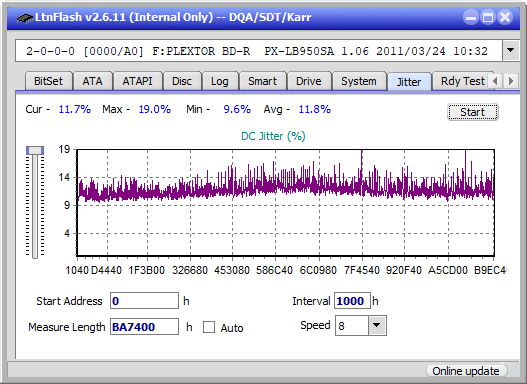Viewport: 527px width, 384px height.
Task: Enable the Auto measure length checkbox
Action: [x=209, y=327]
